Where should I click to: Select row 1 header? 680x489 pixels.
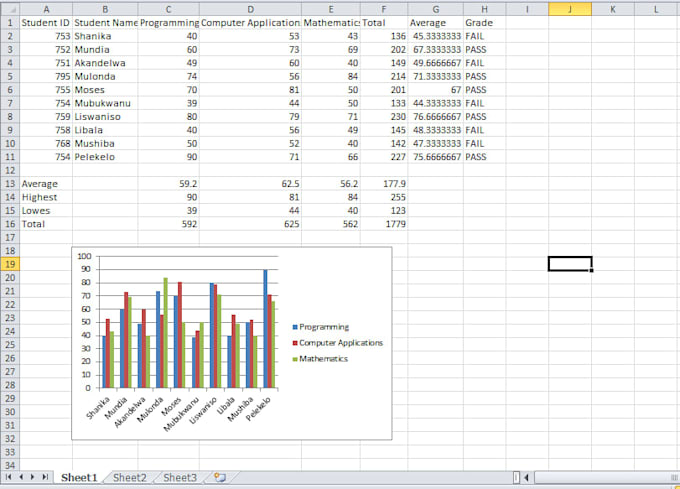click(x=10, y=23)
